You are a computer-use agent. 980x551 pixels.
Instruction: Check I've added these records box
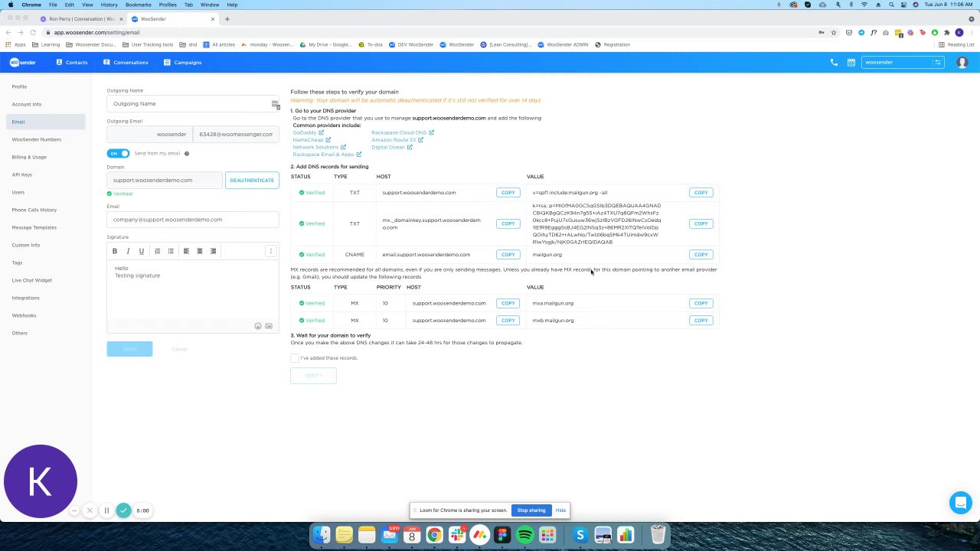pos(295,358)
